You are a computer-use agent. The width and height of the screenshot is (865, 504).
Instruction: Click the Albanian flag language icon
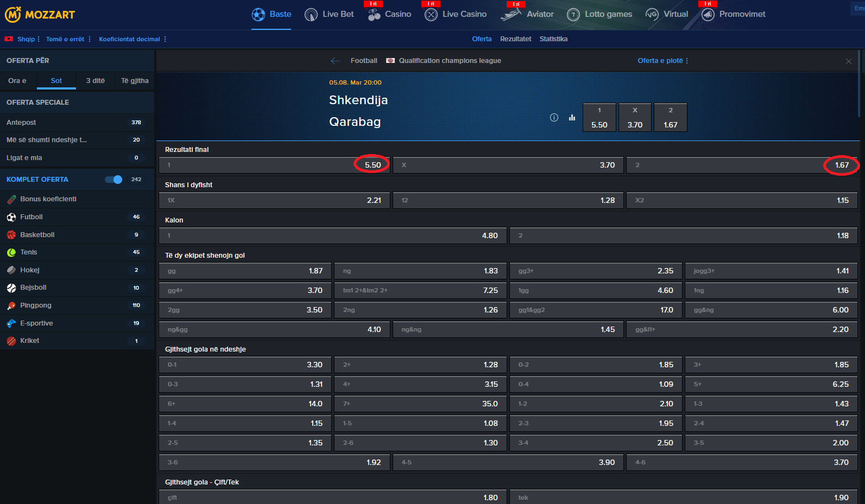point(9,39)
